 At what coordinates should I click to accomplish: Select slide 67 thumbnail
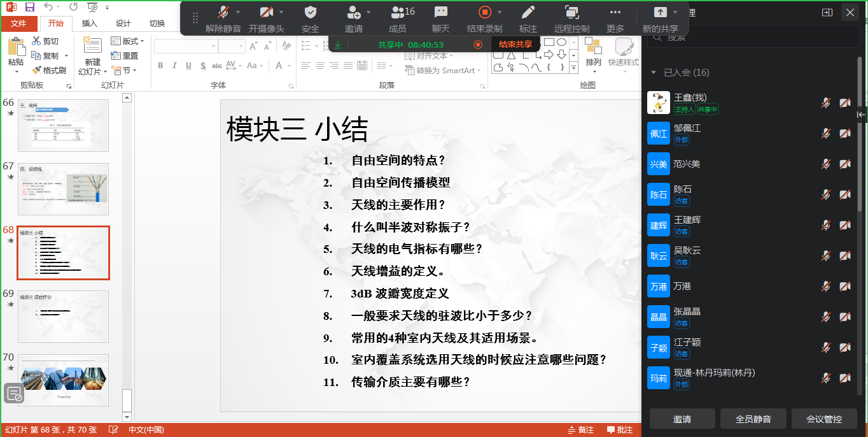[63, 189]
